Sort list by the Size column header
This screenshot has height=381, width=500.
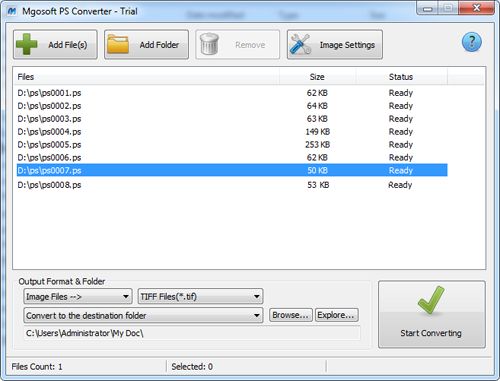(317, 77)
